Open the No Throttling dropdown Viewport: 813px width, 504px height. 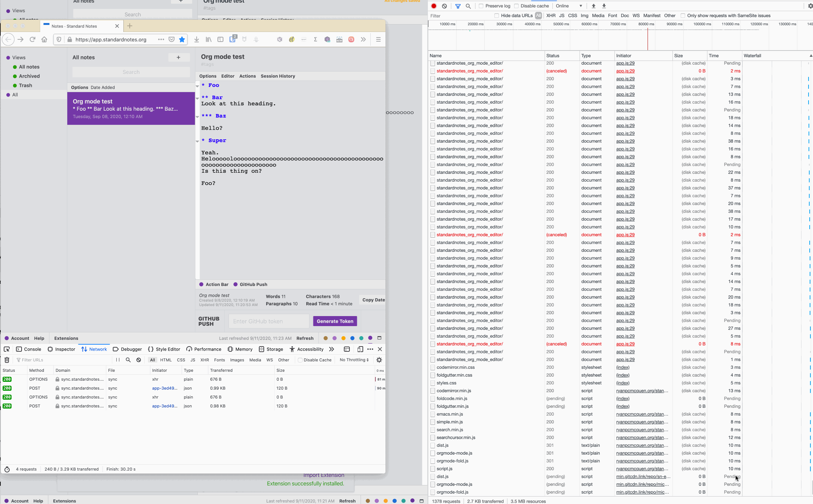coord(354,360)
